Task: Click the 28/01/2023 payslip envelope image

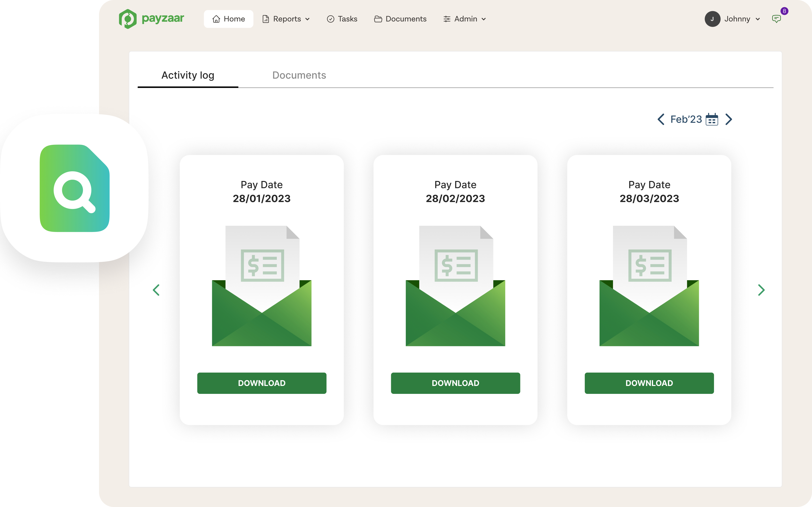Action: [261, 286]
